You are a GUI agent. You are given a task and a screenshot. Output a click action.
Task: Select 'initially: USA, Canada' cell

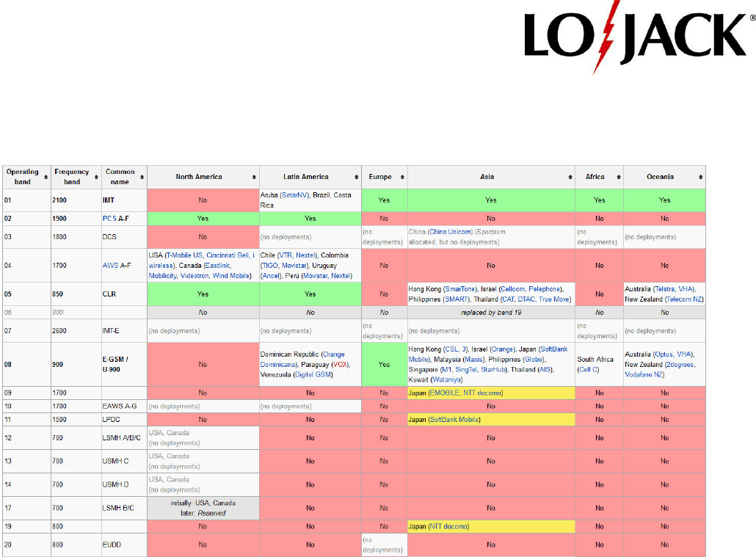[203, 509]
